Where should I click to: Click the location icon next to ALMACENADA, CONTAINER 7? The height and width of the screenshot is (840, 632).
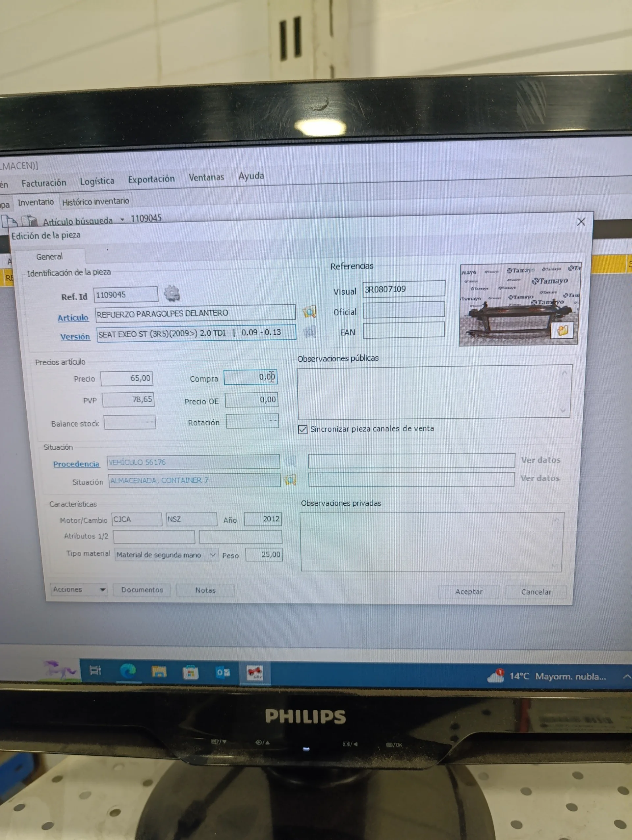[290, 480]
